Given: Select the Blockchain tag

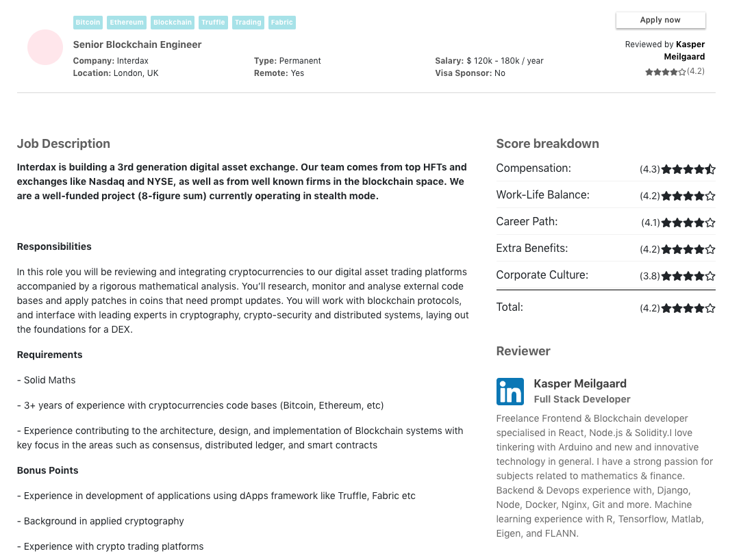Looking at the screenshot, I should click(172, 22).
